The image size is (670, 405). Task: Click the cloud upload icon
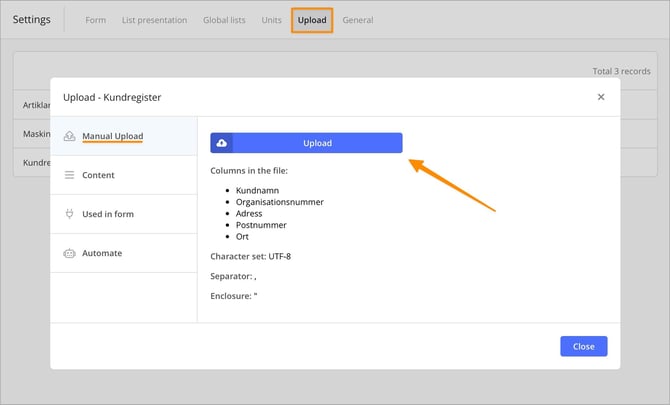pyautogui.click(x=221, y=143)
